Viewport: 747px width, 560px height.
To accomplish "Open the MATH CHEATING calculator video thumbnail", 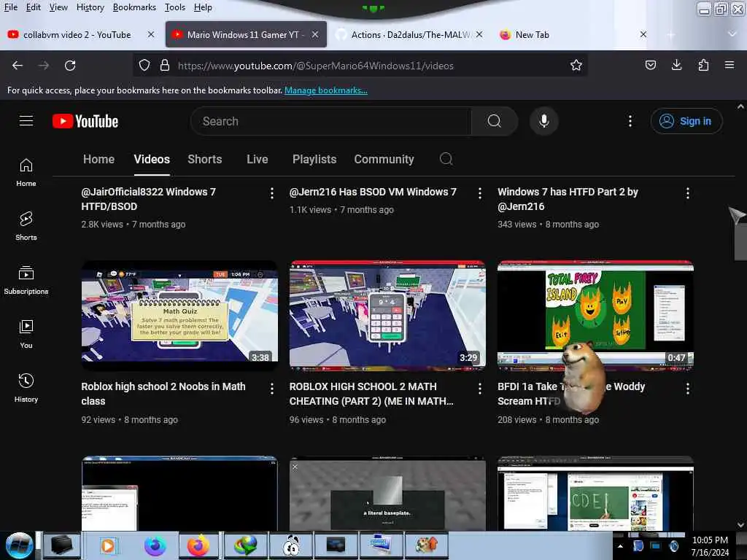I will (387, 315).
